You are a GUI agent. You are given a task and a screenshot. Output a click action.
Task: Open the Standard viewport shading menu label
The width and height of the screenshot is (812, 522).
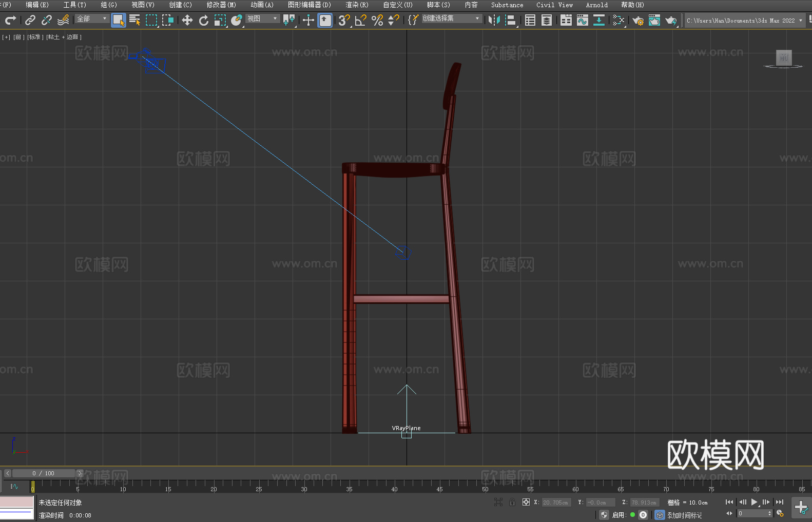click(x=35, y=37)
